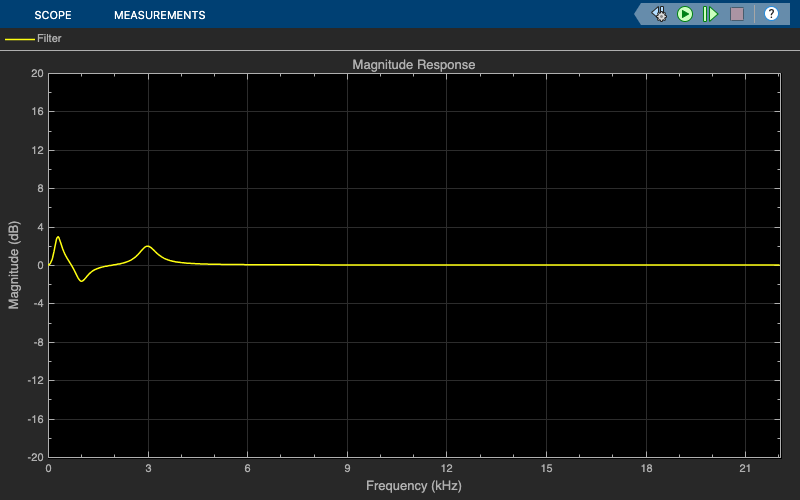Click the 'Magnitude Response' plot title

click(x=414, y=65)
